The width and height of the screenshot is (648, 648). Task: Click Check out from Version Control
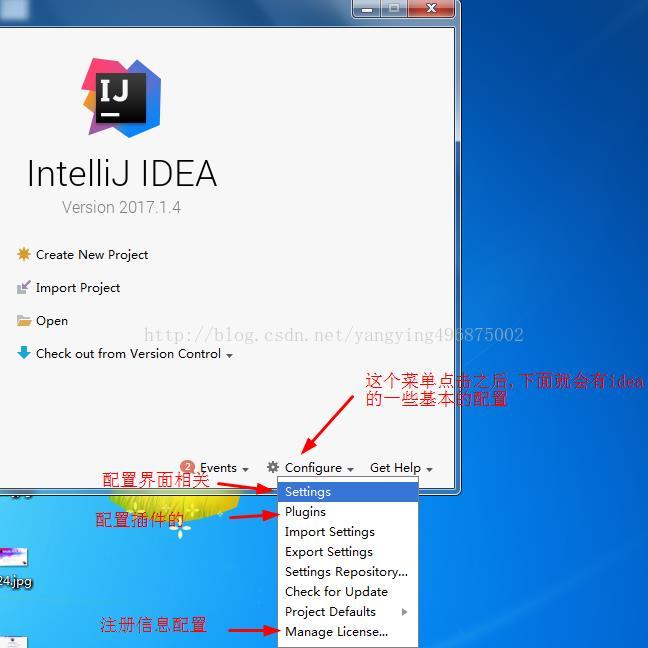[x=128, y=354]
